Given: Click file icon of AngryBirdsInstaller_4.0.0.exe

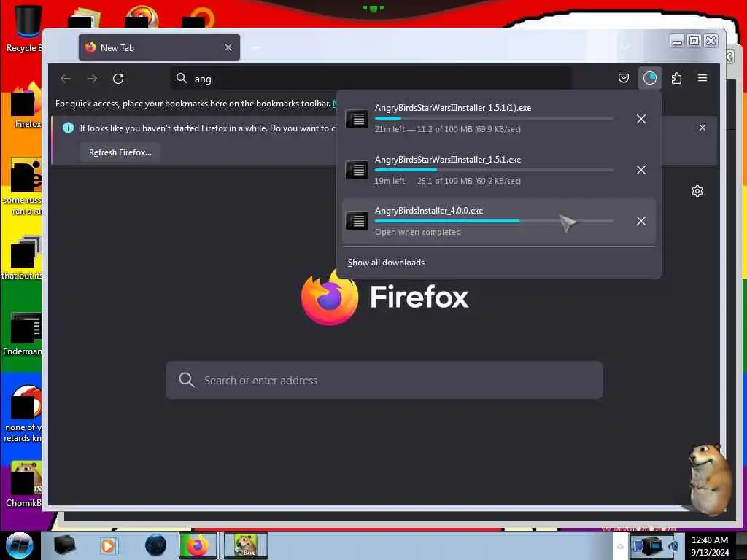Looking at the screenshot, I should click(x=356, y=220).
